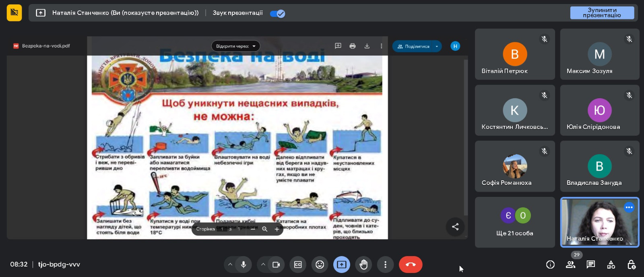Open meeting details info icon

(550, 265)
